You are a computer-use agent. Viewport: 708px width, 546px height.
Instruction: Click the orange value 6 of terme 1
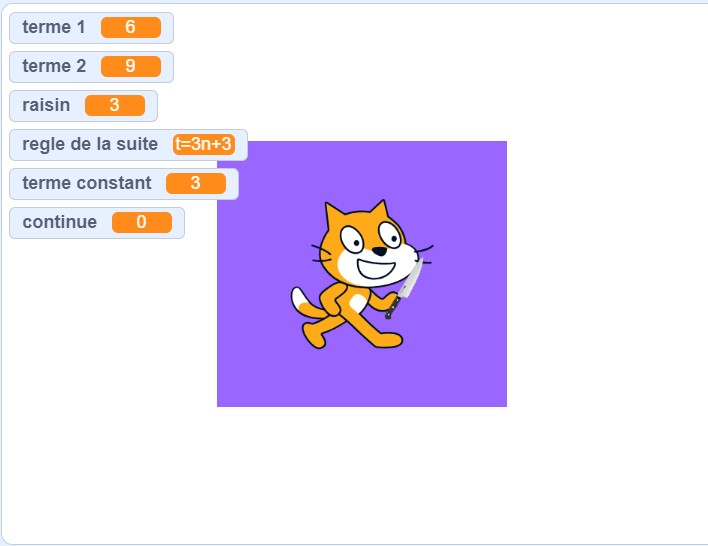[130, 28]
